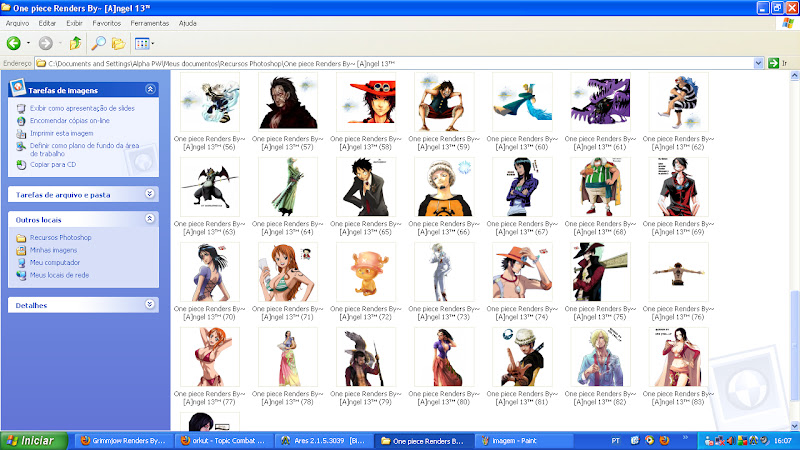Switch to Grimmjow Renders taskbar window
The height and width of the screenshot is (450, 800).
pos(123,441)
